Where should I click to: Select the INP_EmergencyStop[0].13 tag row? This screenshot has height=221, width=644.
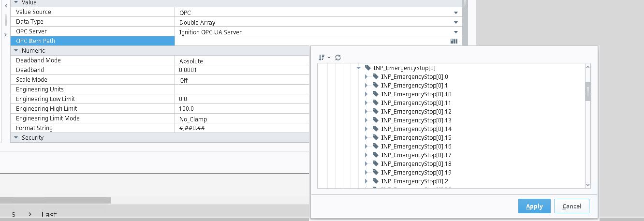point(416,120)
